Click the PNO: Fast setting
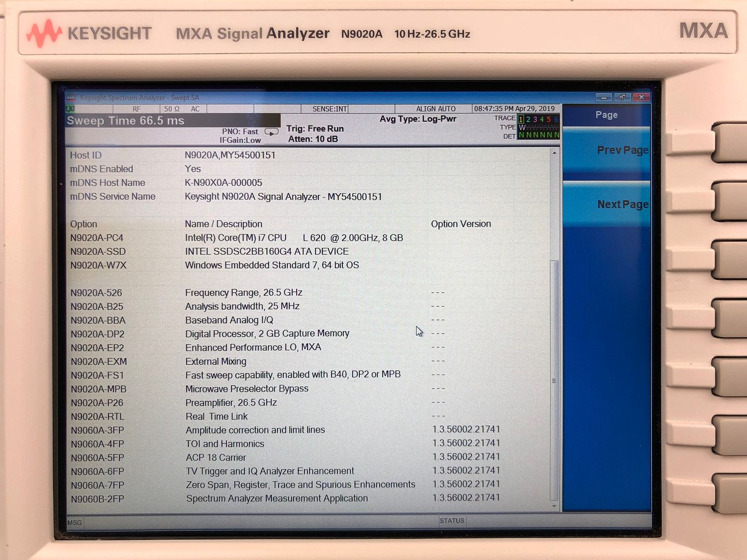 point(240,132)
